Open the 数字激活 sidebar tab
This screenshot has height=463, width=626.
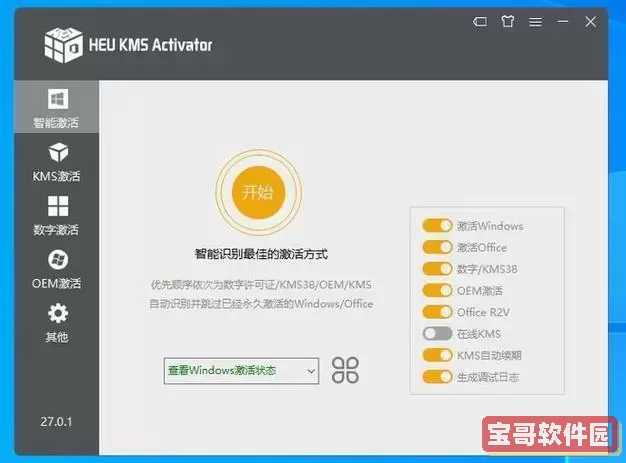click(57, 216)
